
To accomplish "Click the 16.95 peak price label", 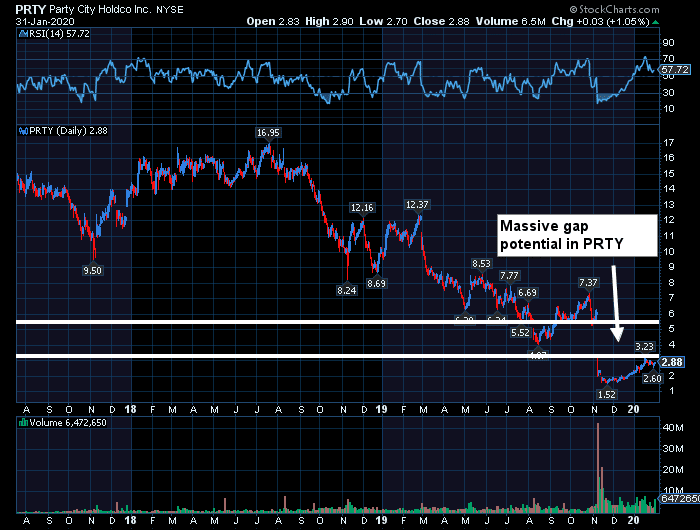I will click(268, 133).
